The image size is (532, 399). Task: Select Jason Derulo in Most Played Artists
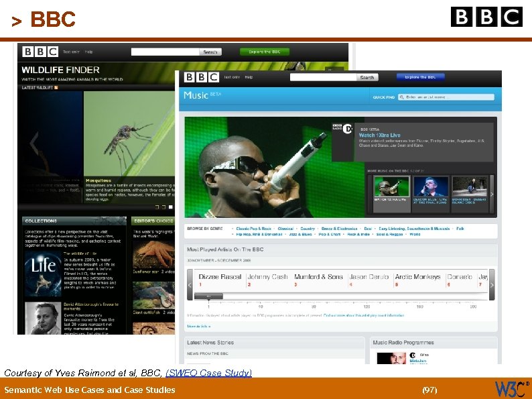(x=369, y=277)
